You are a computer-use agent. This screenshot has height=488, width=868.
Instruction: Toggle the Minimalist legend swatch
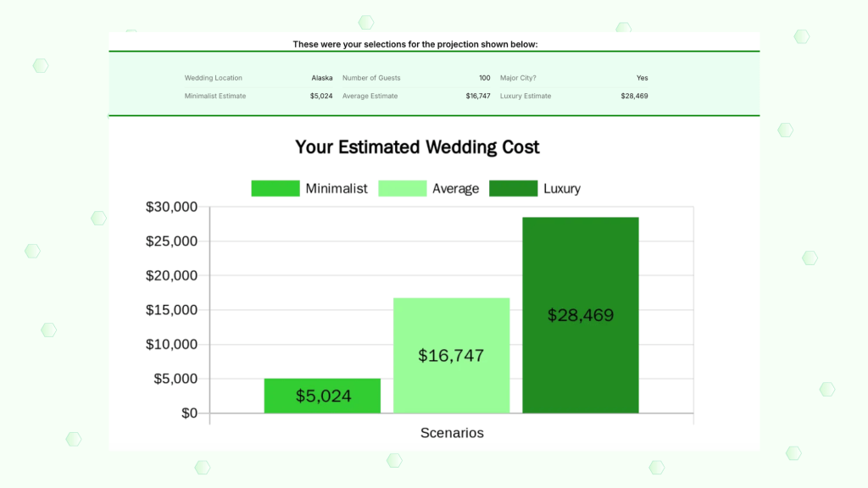(x=275, y=188)
